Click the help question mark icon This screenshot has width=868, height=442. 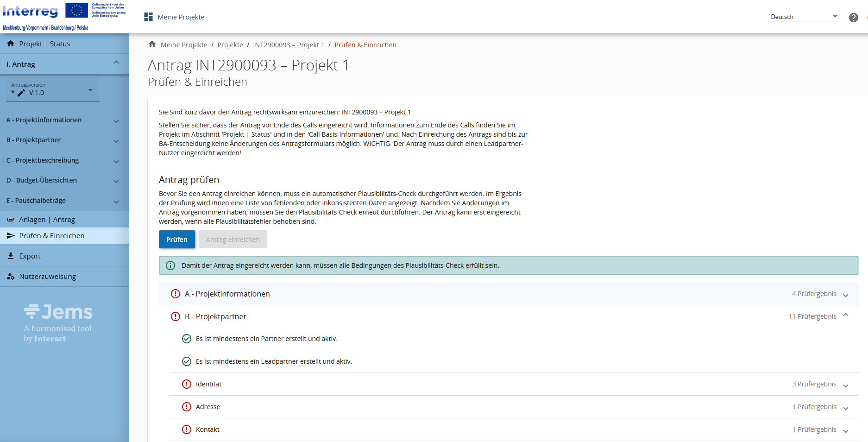point(853,18)
